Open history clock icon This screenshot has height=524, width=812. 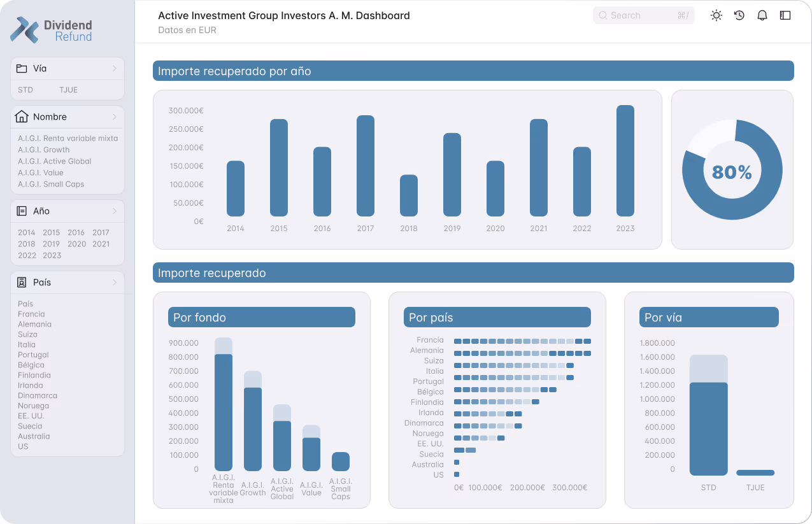pos(739,15)
